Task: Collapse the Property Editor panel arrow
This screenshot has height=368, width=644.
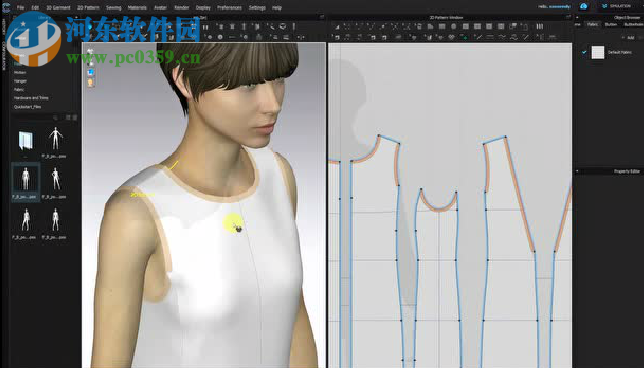Action: [x=577, y=171]
